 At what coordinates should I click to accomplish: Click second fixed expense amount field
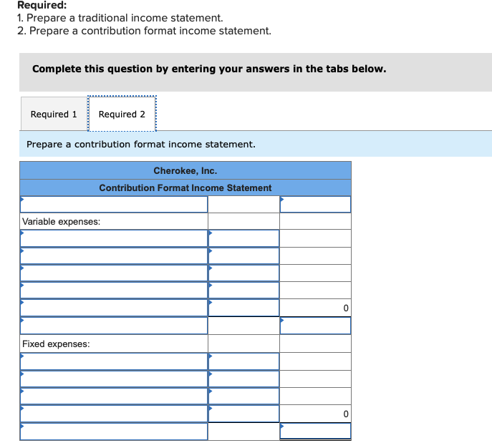coord(243,379)
